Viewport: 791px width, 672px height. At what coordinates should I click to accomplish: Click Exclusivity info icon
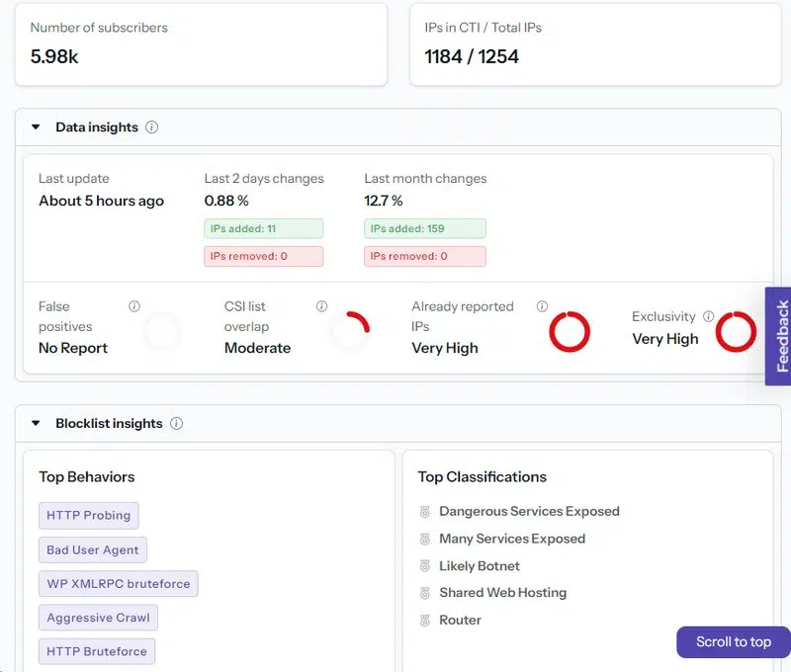pos(708,316)
